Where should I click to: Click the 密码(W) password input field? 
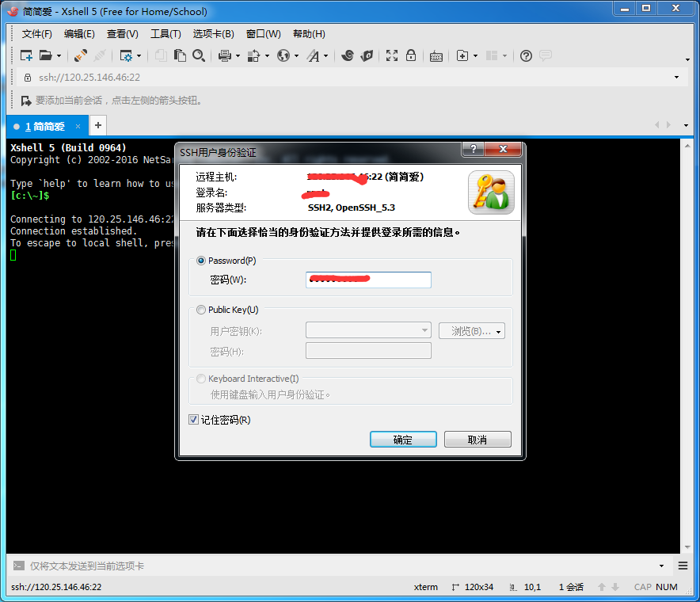pos(368,280)
